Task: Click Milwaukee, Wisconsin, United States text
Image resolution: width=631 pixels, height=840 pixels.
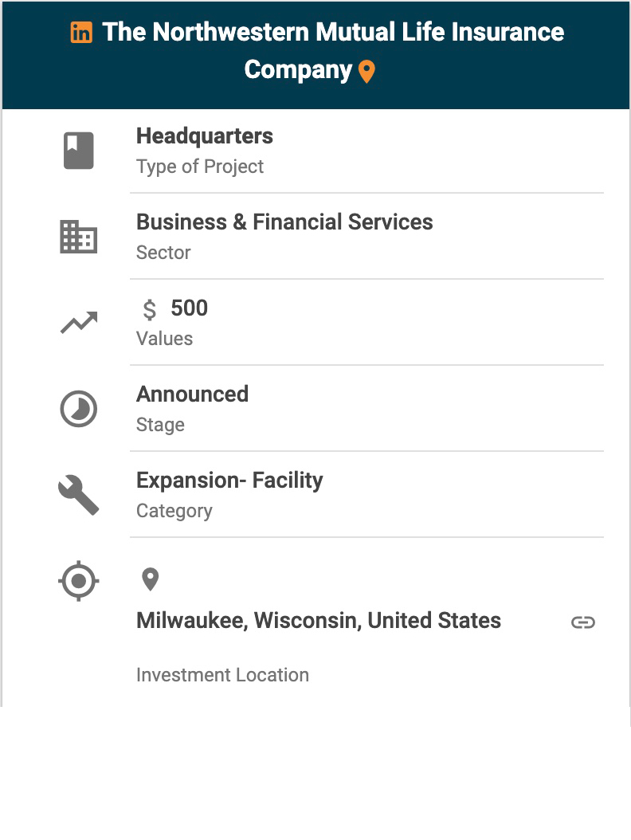Action: click(x=319, y=621)
